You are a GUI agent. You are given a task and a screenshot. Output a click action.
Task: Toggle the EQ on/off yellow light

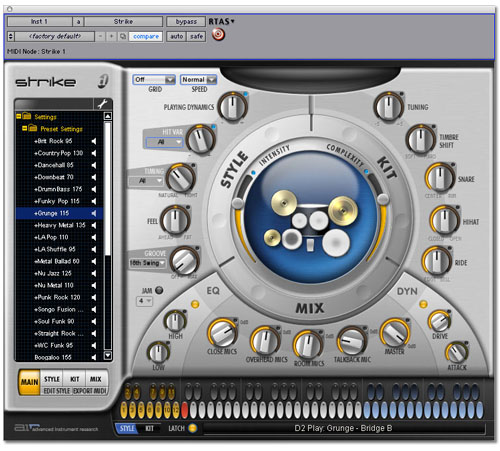tap(195, 304)
